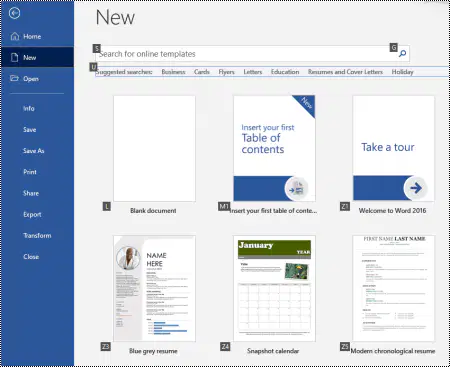Click the back arrow circle icon
The image size is (450, 367).
(14, 13)
